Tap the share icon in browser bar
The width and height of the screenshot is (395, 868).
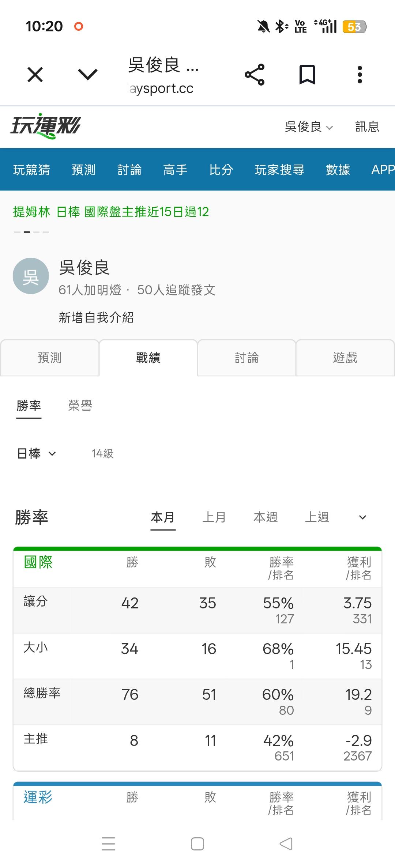tap(255, 75)
